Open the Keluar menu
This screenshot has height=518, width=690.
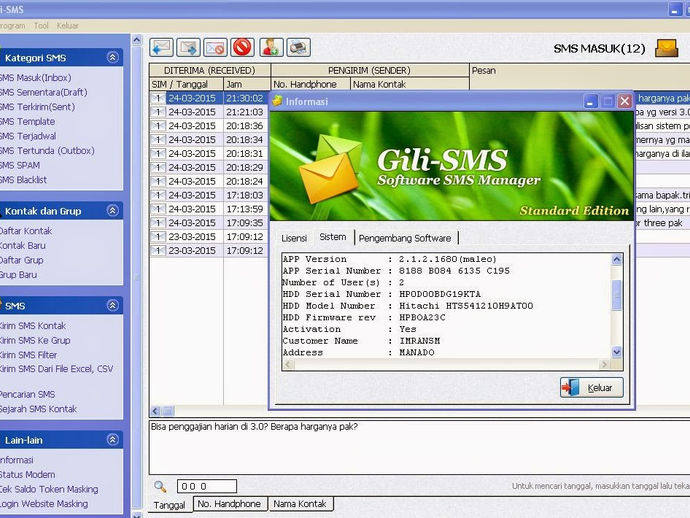coord(67,26)
